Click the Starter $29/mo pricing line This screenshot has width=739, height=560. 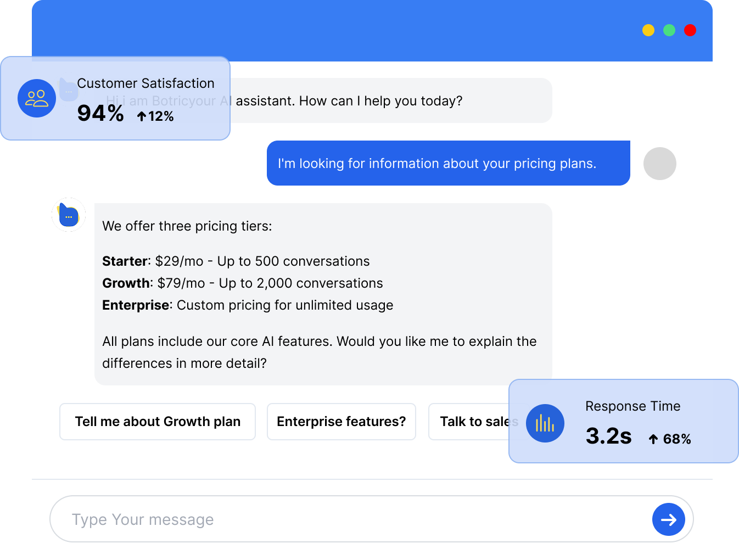[x=236, y=261]
